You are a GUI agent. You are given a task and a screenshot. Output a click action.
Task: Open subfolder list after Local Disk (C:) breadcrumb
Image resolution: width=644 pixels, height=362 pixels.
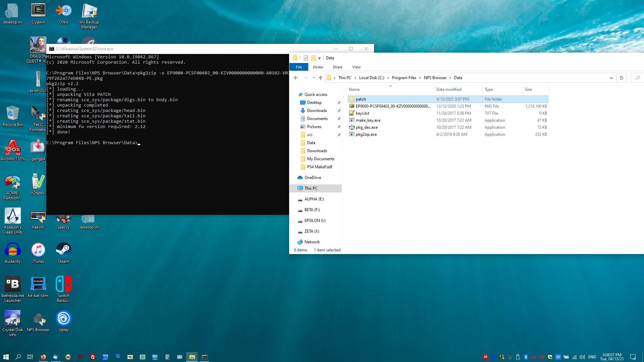[x=388, y=78]
